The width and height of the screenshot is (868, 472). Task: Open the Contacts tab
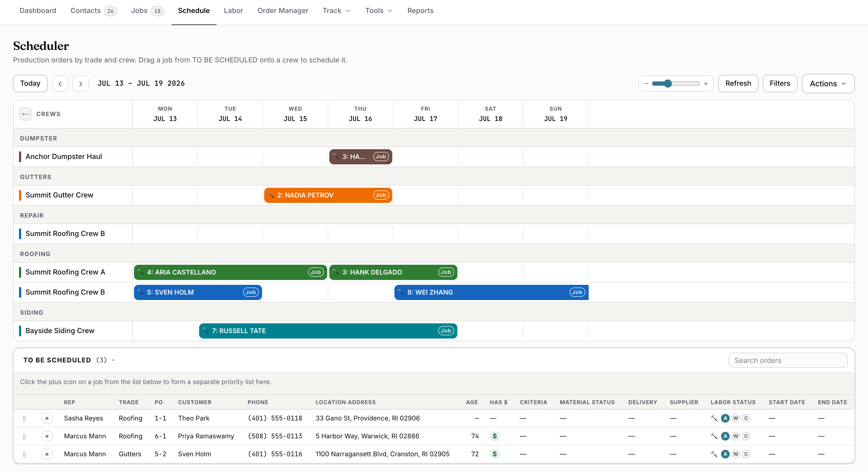pos(93,11)
